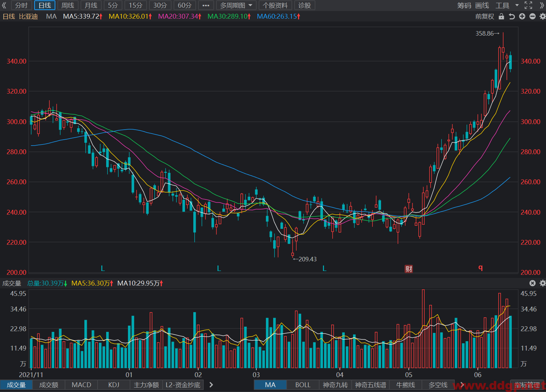Viewport: 546px width, 392px height.
Task: Click the red q marker near June
Action: pyautogui.click(x=480, y=268)
